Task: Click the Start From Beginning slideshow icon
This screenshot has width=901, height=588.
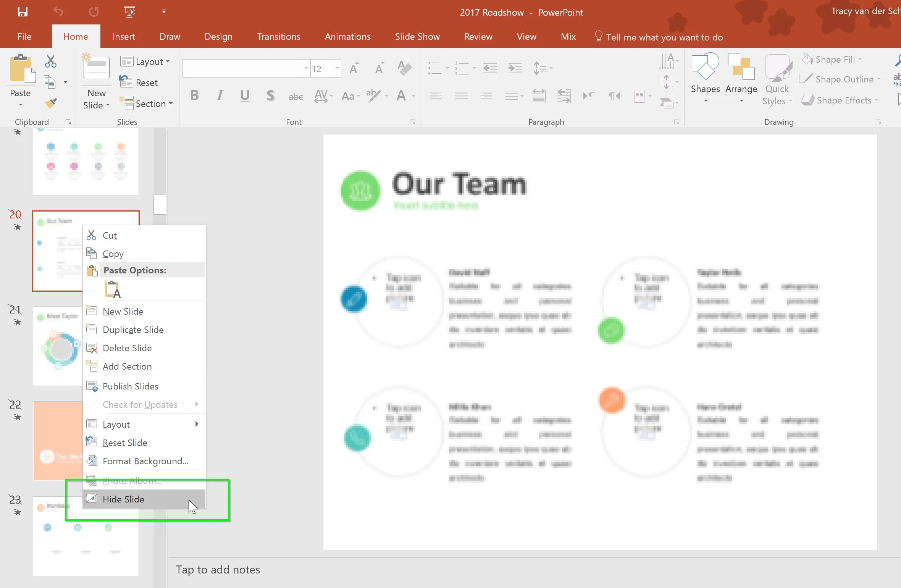Action: pos(130,12)
